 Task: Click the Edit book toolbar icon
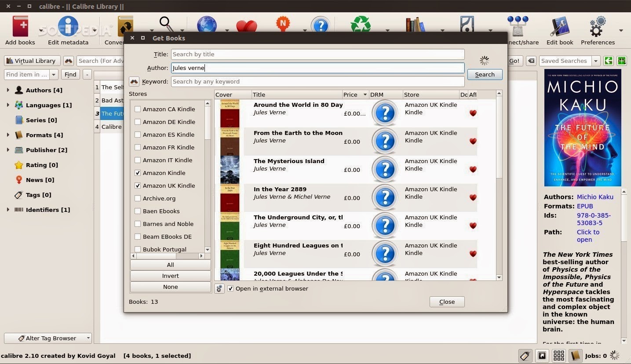coord(560,27)
